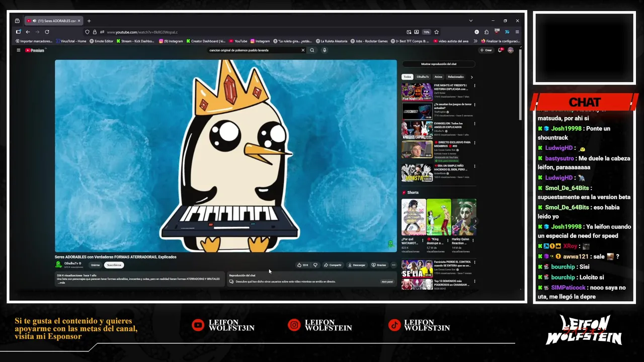
Task: Click the penguin video player area
Action: [x=225, y=156]
